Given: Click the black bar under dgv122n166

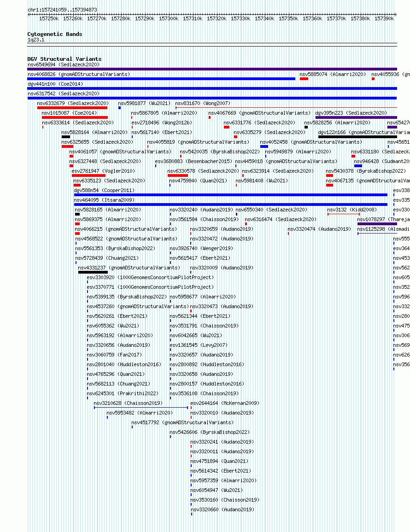Looking at the screenshot, I should [357, 137].
